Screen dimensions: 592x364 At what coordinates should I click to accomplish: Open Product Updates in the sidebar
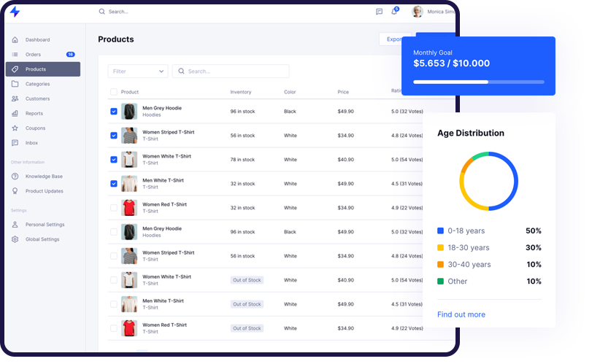click(43, 191)
